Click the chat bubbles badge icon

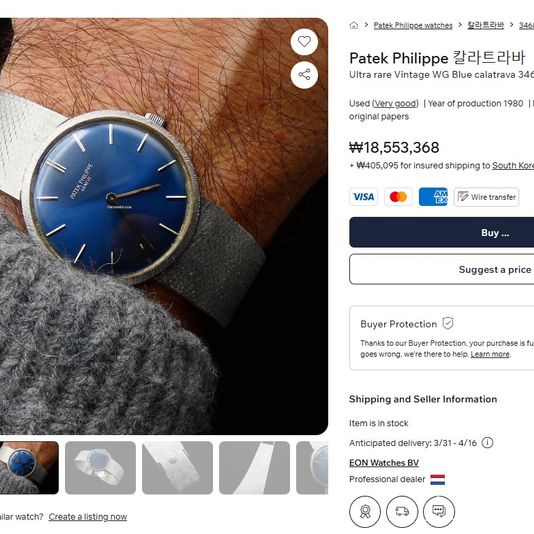pos(439,511)
